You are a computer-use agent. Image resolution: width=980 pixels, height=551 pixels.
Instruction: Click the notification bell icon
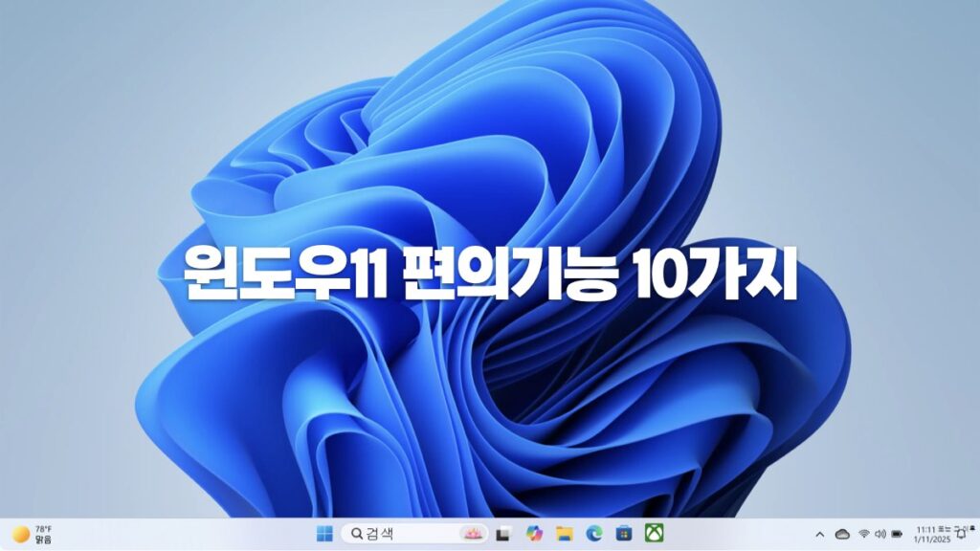pyautogui.click(x=962, y=534)
